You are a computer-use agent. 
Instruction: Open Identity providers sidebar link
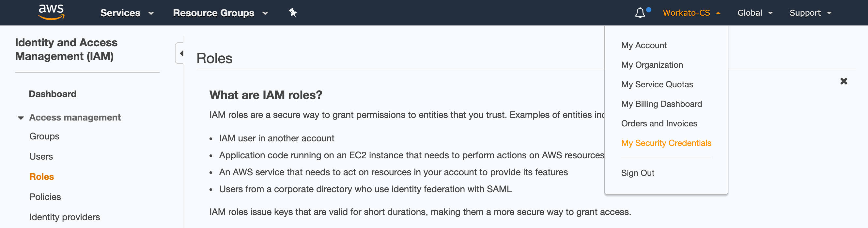pyautogui.click(x=64, y=217)
